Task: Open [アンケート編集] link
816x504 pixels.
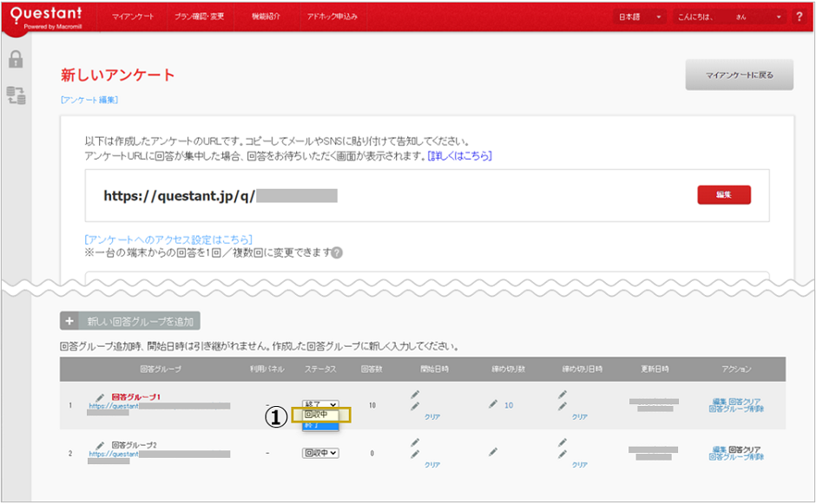Action: tap(89, 100)
